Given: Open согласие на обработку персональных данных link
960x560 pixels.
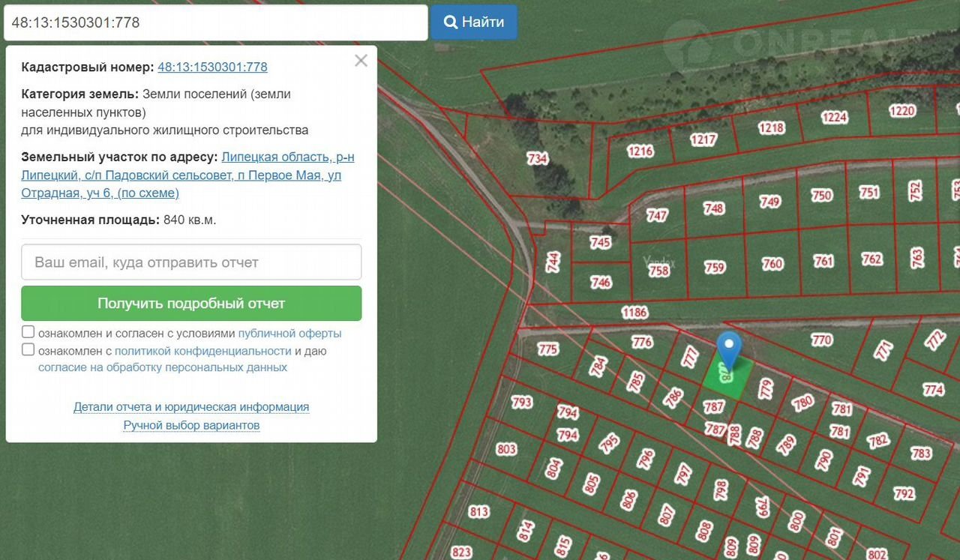Looking at the screenshot, I should point(163,367).
